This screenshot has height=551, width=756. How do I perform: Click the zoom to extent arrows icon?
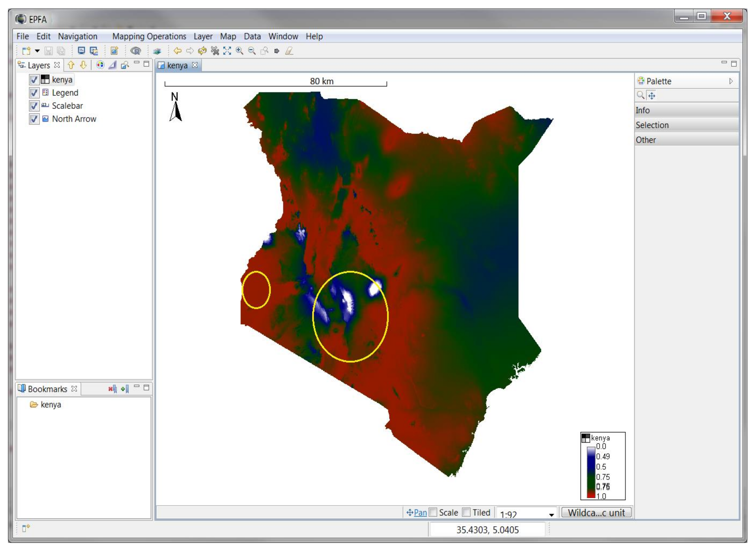[x=227, y=51]
